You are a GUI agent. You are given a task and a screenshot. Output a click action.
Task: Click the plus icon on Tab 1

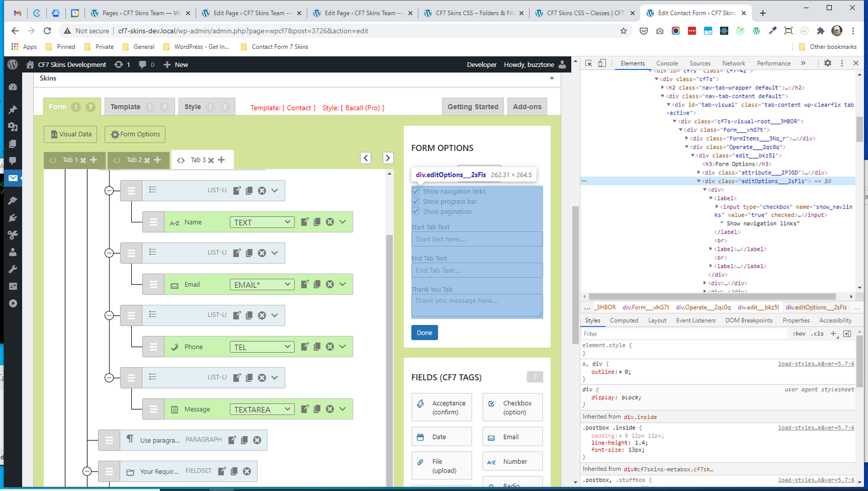point(93,160)
